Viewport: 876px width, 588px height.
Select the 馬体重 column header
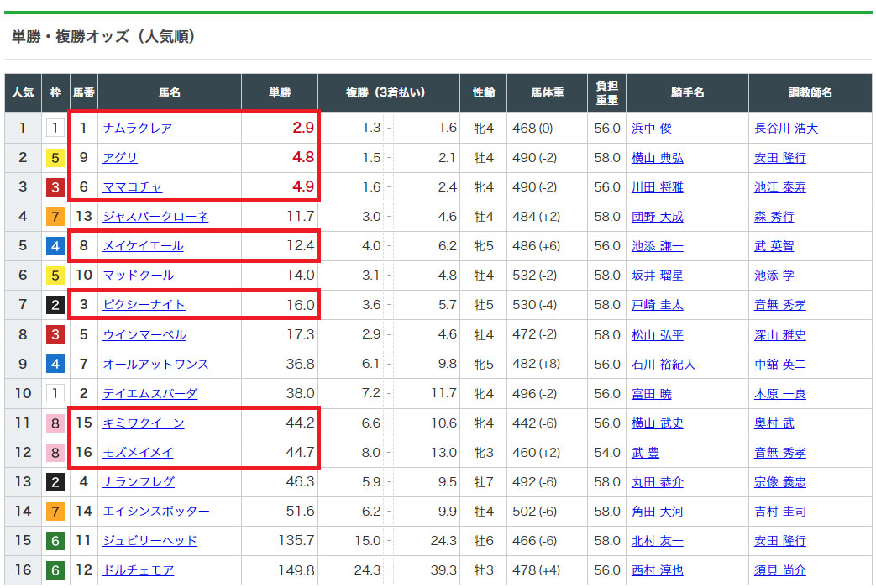[x=548, y=92]
